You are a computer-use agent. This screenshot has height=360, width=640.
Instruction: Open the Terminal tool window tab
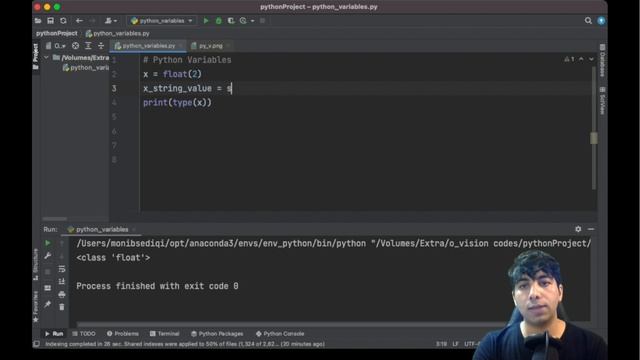tap(164, 334)
